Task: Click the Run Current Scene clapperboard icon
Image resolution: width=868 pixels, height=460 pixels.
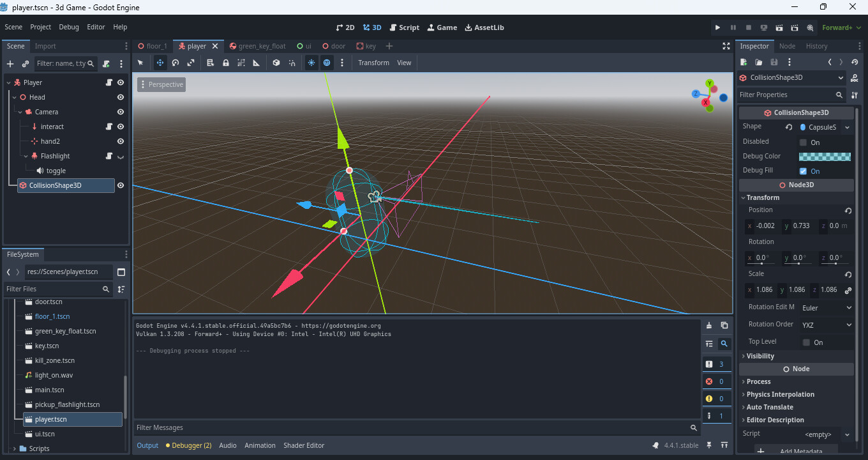Action: click(779, 27)
